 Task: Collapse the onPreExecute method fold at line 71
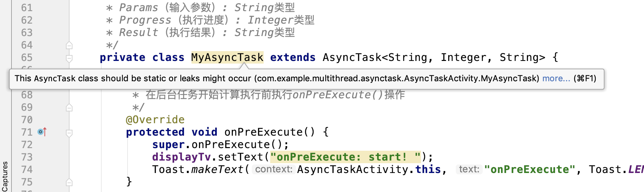[x=69, y=133]
